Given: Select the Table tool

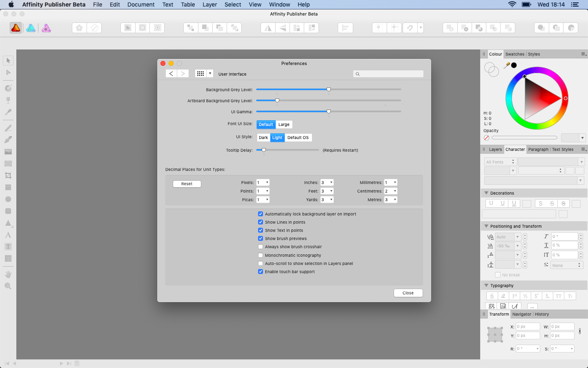Looking at the screenshot, I should pos(8,258).
